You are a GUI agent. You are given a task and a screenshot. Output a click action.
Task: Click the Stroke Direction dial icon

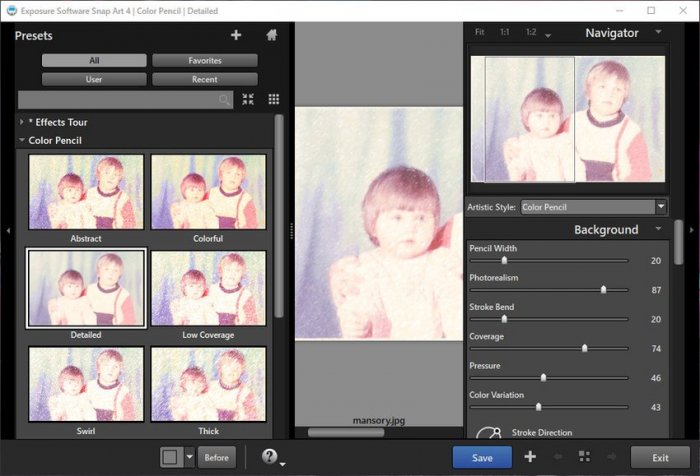[488, 434]
